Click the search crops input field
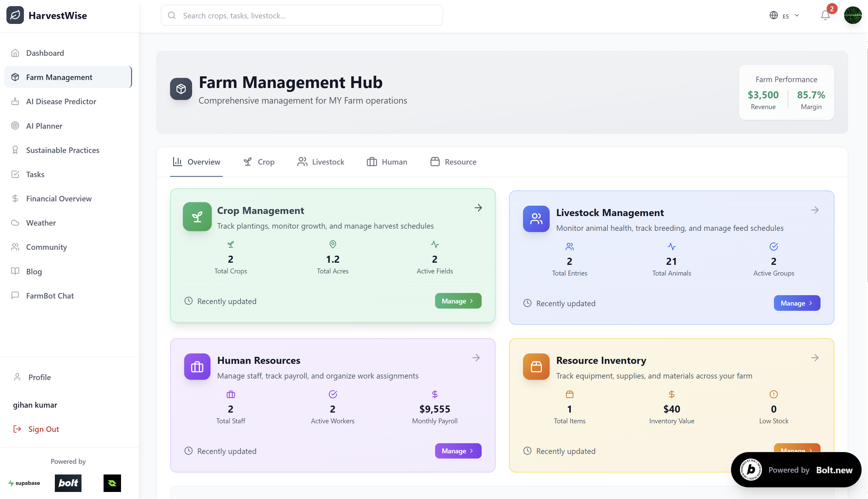This screenshot has width=868, height=499. (x=301, y=15)
